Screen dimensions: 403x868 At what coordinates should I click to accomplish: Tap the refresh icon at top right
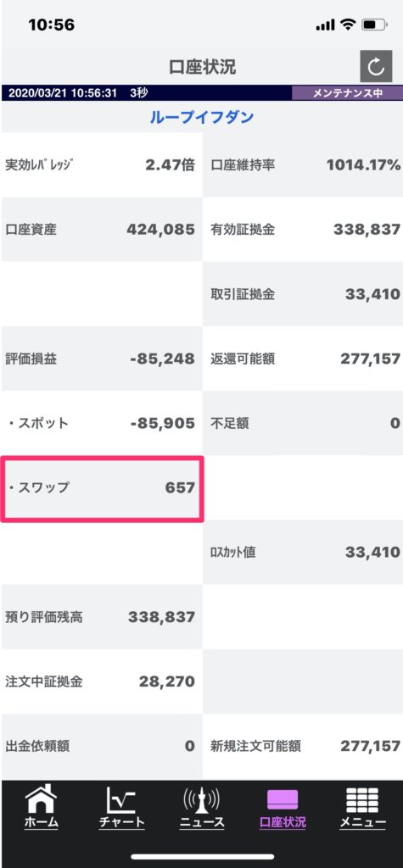point(376,66)
